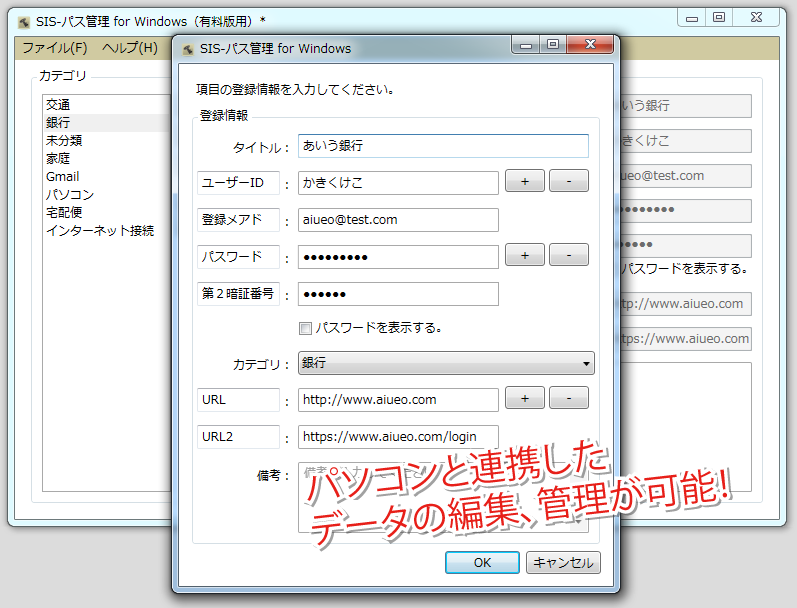
Task: Click the URL2 label field
Action: [x=238, y=437]
